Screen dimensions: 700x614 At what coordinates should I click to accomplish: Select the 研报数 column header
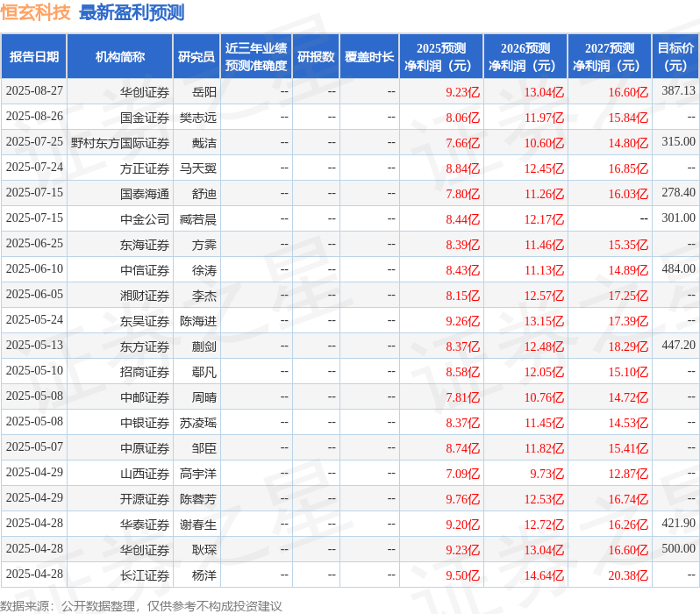pyautogui.click(x=316, y=56)
